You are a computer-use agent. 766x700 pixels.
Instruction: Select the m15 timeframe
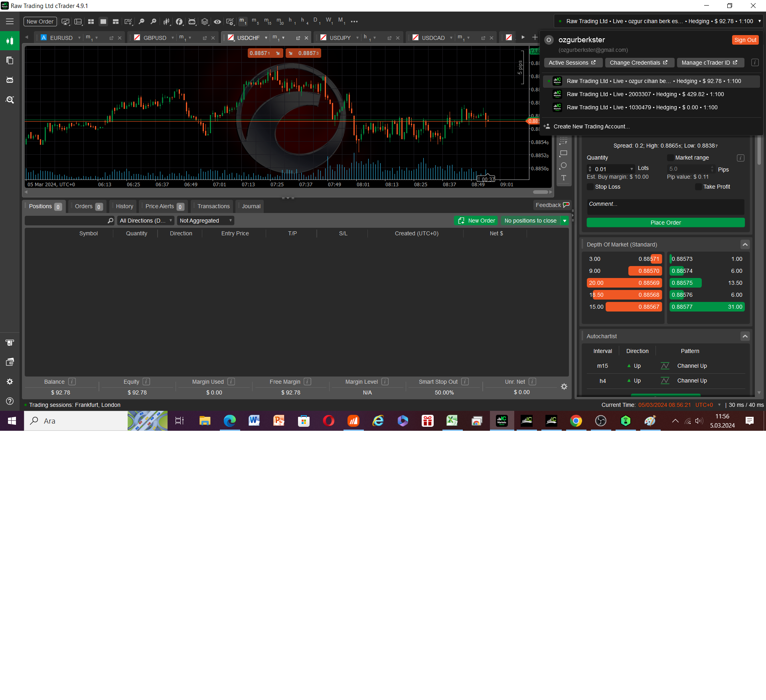(268, 21)
